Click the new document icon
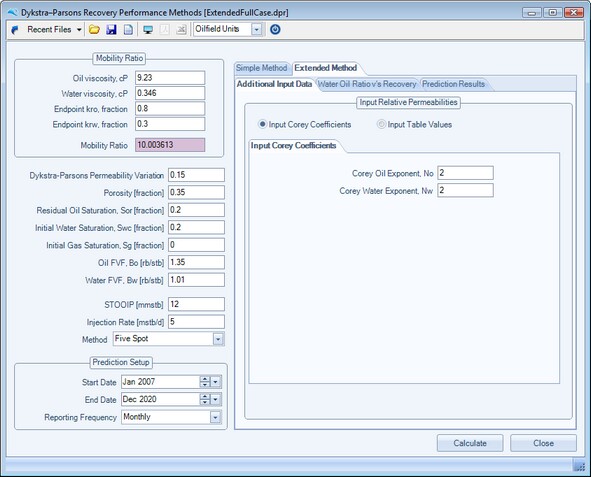591x477 pixels. (128, 29)
